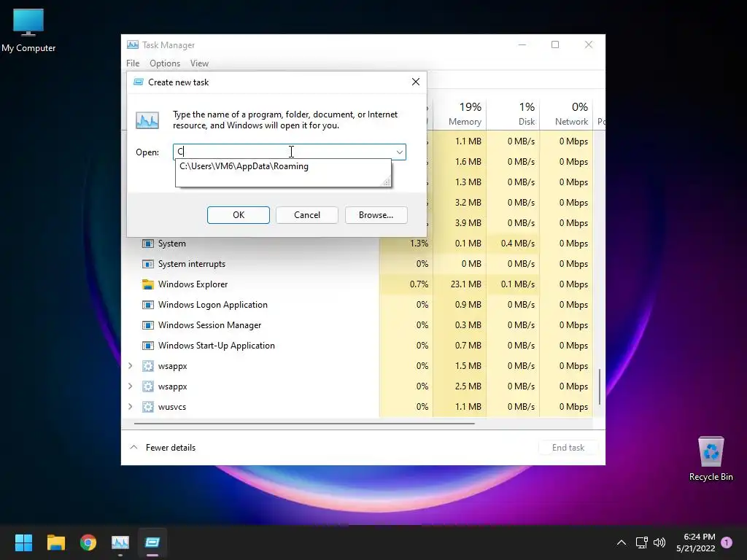The width and height of the screenshot is (747, 560).
Task: Select the Create new task taskbar icon
Action: click(x=152, y=542)
